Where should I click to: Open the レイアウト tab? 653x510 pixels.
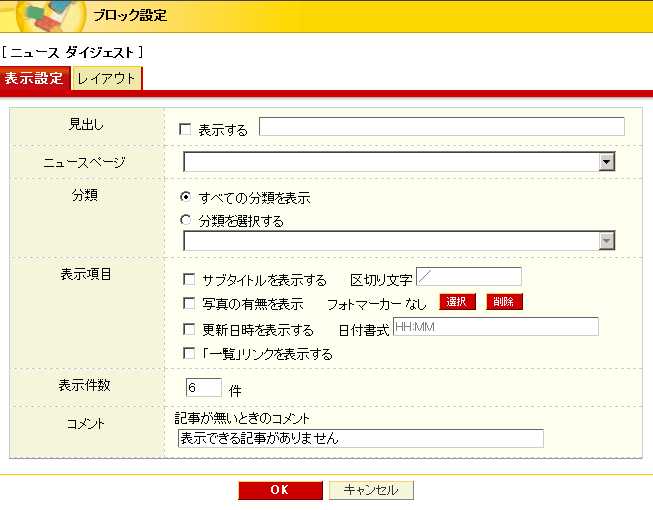pos(107,79)
